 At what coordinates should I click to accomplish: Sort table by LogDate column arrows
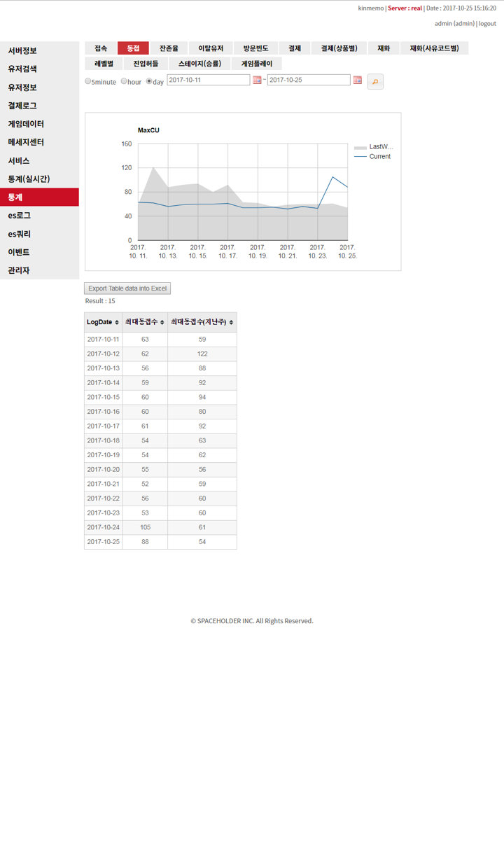coord(117,323)
